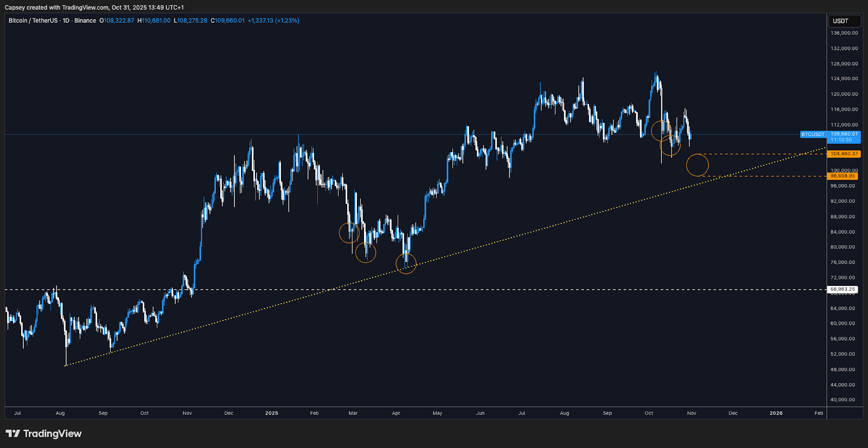Screen dimensions: 868x448
Task: Click the high value H110,681.00
Action: coord(154,21)
